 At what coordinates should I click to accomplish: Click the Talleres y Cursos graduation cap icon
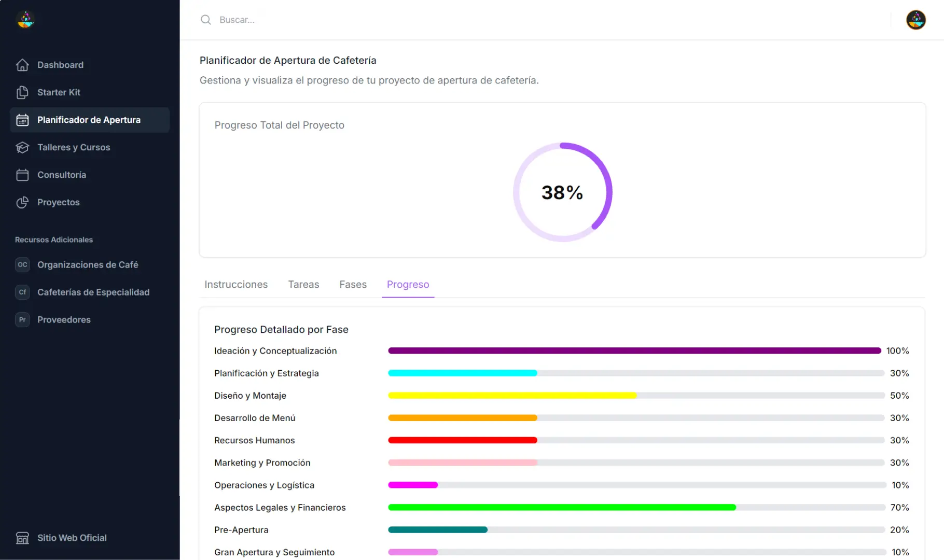pos(22,147)
